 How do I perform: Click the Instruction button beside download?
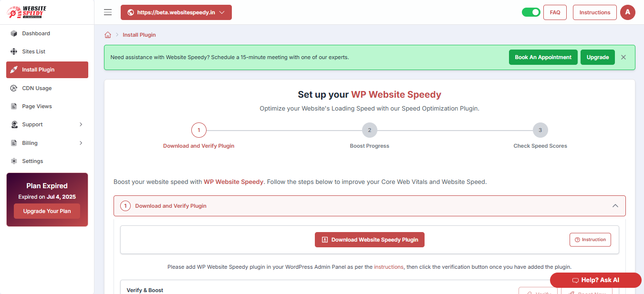(x=590, y=240)
